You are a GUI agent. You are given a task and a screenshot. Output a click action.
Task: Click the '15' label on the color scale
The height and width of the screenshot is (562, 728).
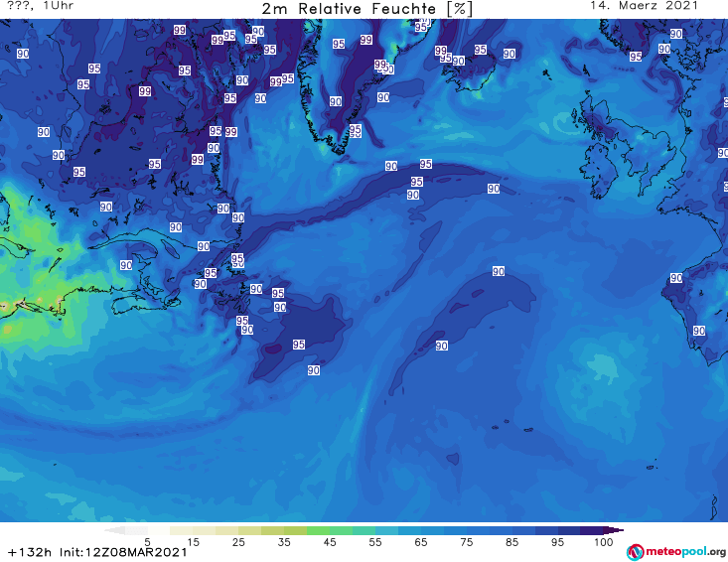click(193, 541)
